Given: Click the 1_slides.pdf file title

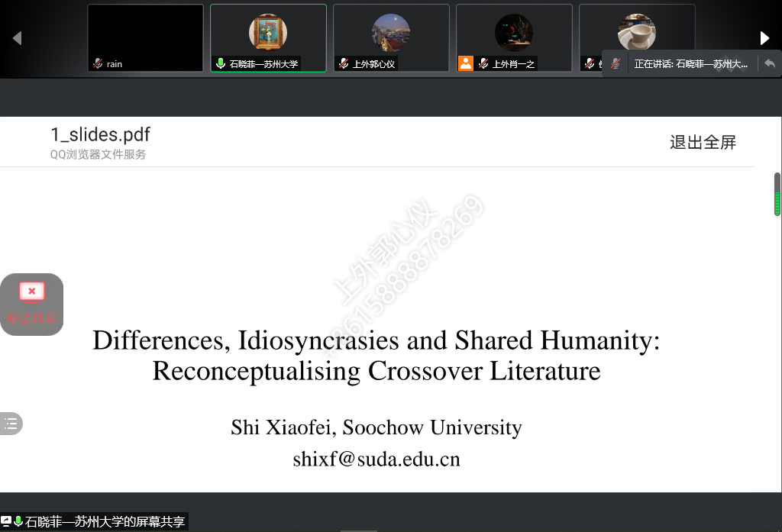Looking at the screenshot, I should coord(100,135).
